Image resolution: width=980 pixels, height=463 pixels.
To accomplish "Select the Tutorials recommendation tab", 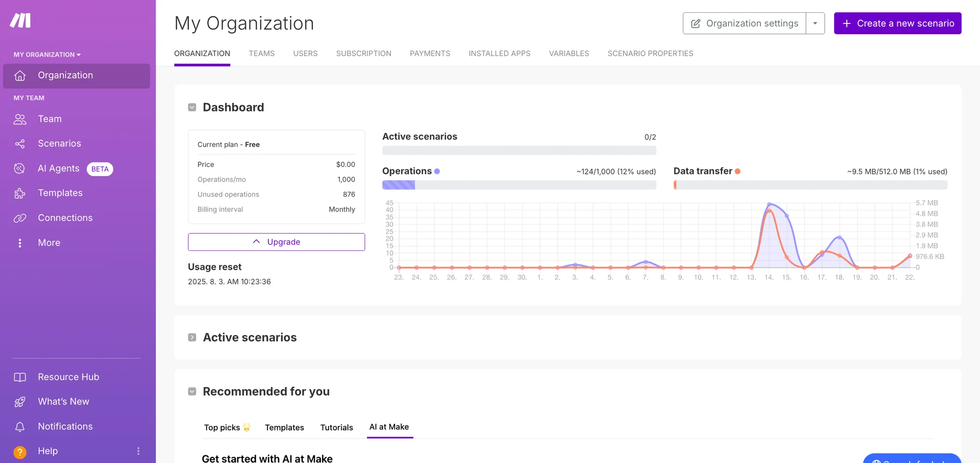I will 336,427.
